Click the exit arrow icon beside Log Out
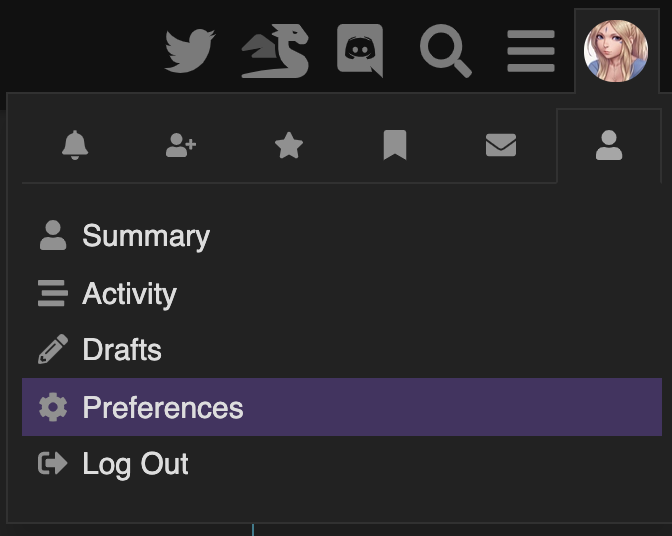The height and width of the screenshot is (536, 672). [x=53, y=463]
